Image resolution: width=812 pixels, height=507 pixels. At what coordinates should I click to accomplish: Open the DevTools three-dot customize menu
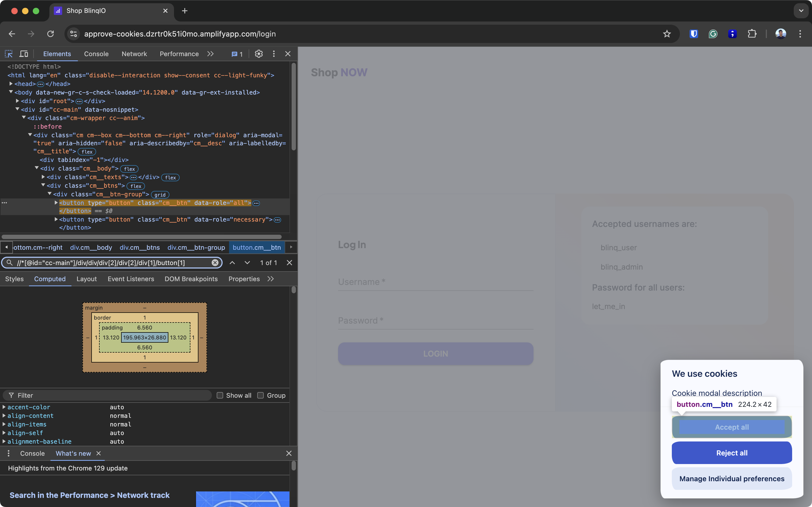tap(274, 54)
